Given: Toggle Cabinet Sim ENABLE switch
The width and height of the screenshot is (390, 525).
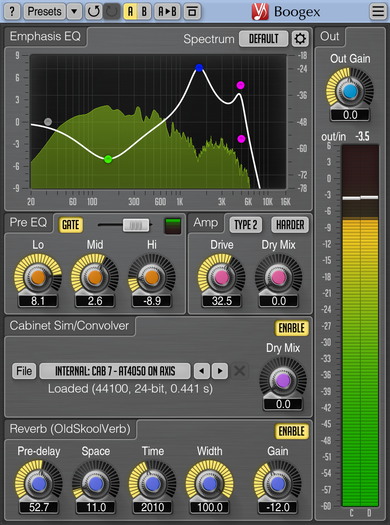Looking at the screenshot, I should (292, 328).
